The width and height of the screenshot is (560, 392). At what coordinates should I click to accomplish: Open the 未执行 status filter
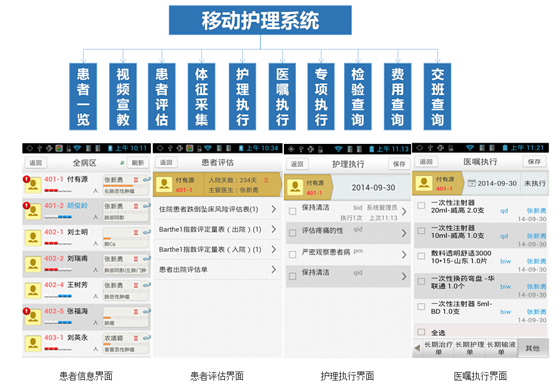(534, 183)
